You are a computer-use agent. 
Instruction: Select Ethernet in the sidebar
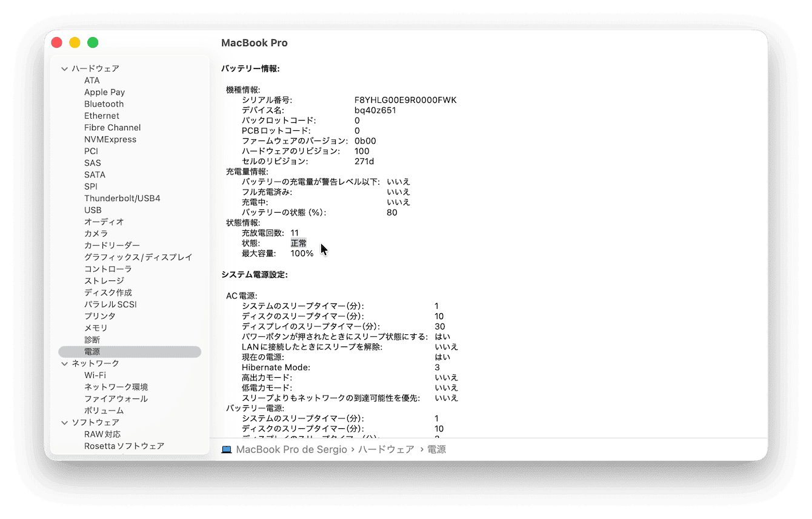(102, 116)
